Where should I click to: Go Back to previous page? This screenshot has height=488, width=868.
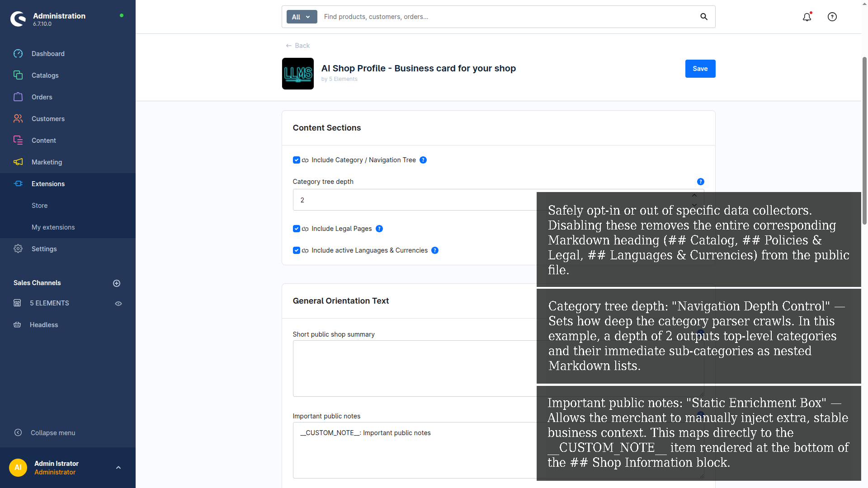pyautogui.click(x=298, y=46)
